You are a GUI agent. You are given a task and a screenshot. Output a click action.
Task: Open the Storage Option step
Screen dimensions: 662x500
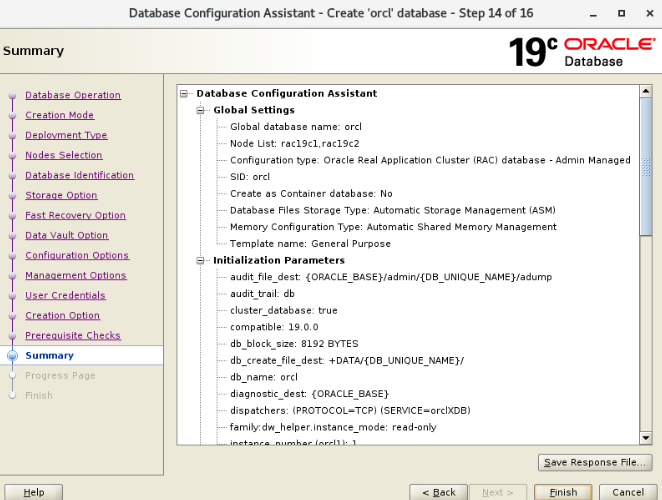click(x=61, y=195)
